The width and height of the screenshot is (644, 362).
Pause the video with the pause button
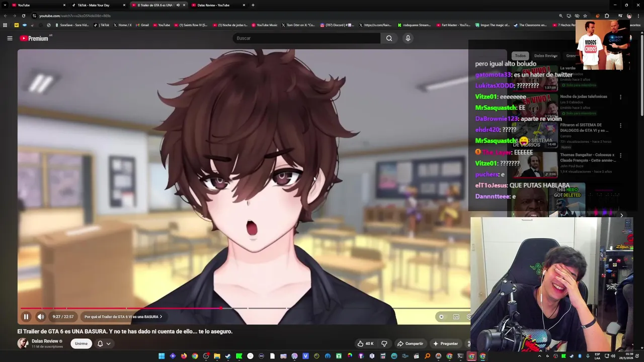point(26,317)
